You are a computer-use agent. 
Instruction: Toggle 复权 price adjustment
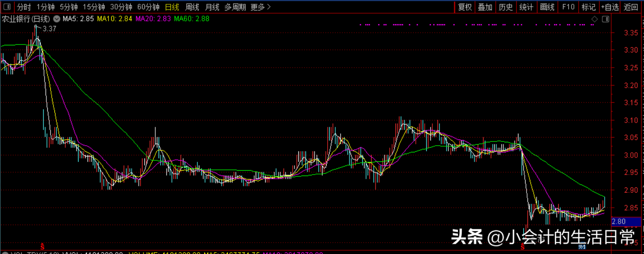(465, 7)
